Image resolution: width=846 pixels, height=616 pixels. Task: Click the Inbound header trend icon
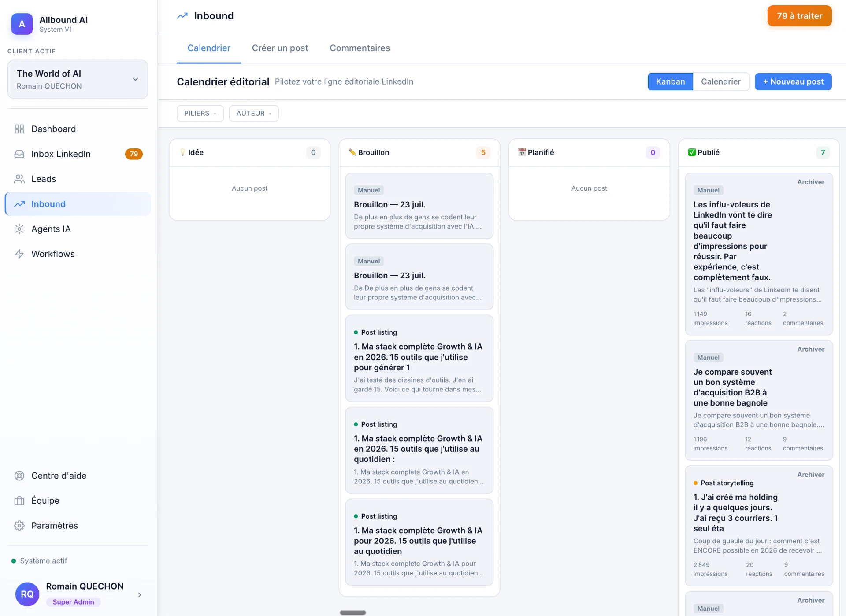pos(182,16)
